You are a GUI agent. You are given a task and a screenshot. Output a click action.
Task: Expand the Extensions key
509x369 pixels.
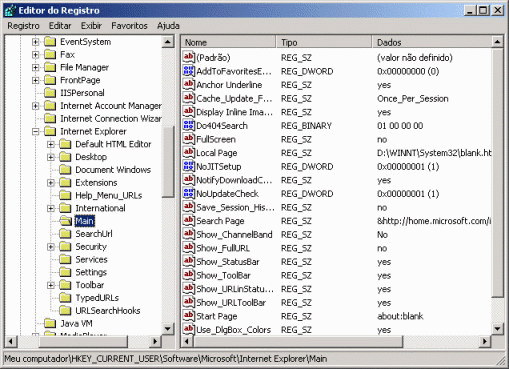click(x=51, y=183)
